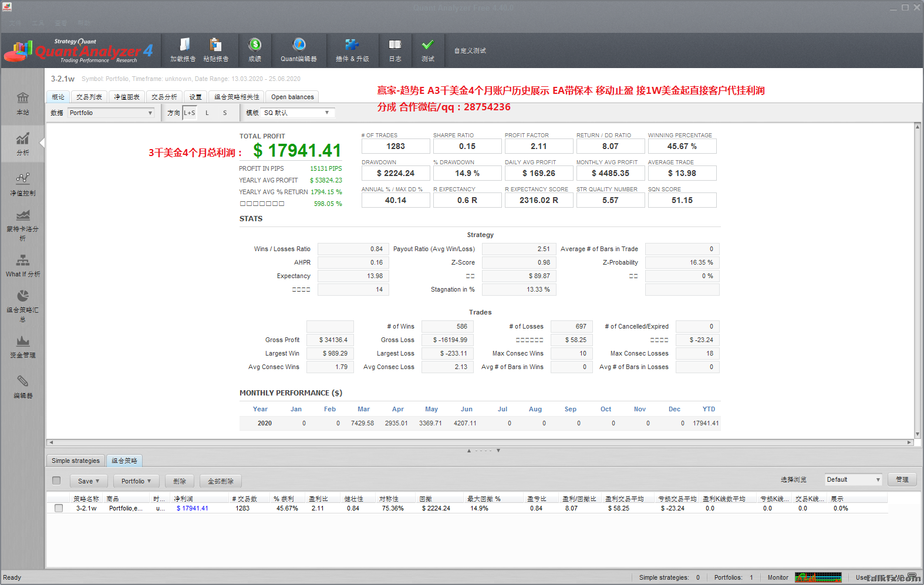
Task: Click the # OF TRADES value 1283
Action: click(396, 146)
